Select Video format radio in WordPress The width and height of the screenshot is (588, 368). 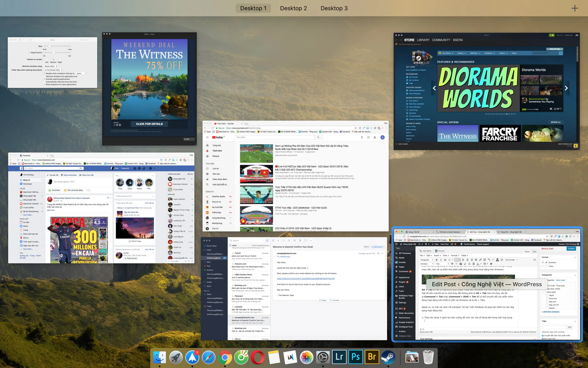click(543, 266)
